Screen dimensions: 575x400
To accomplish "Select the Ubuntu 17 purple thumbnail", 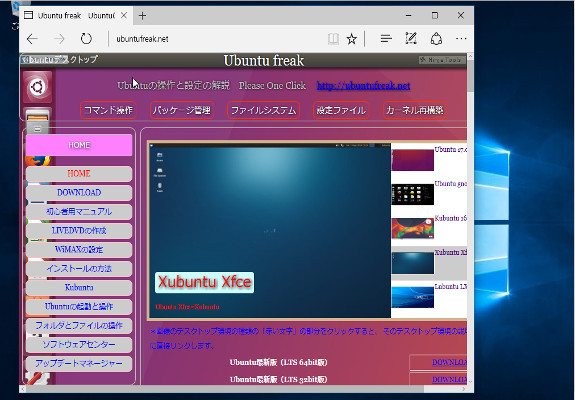I will (413, 160).
